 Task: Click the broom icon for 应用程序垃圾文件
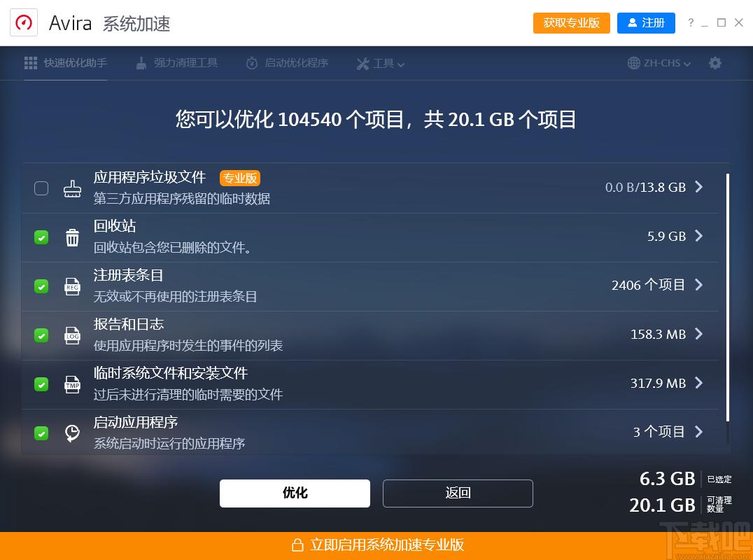(73, 189)
